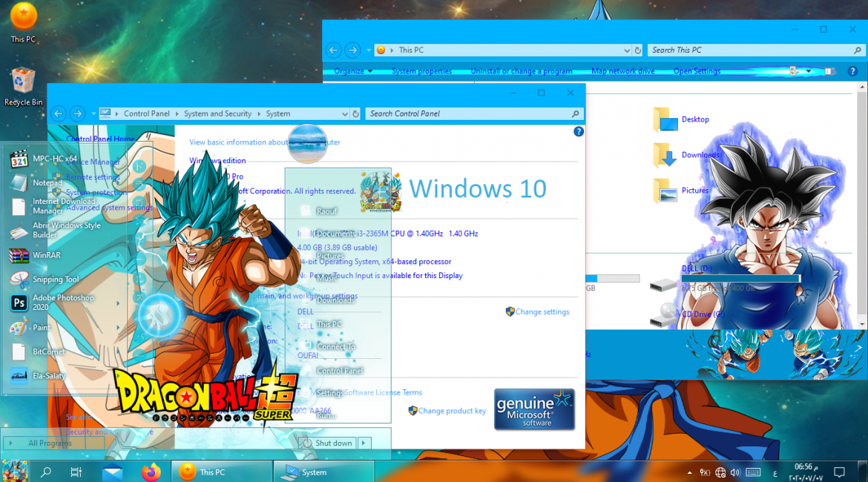The width and height of the screenshot is (868, 482).
Task: Launch Adobe Photoshop 2020 from Start menu
Action: (x=52, y=303)
